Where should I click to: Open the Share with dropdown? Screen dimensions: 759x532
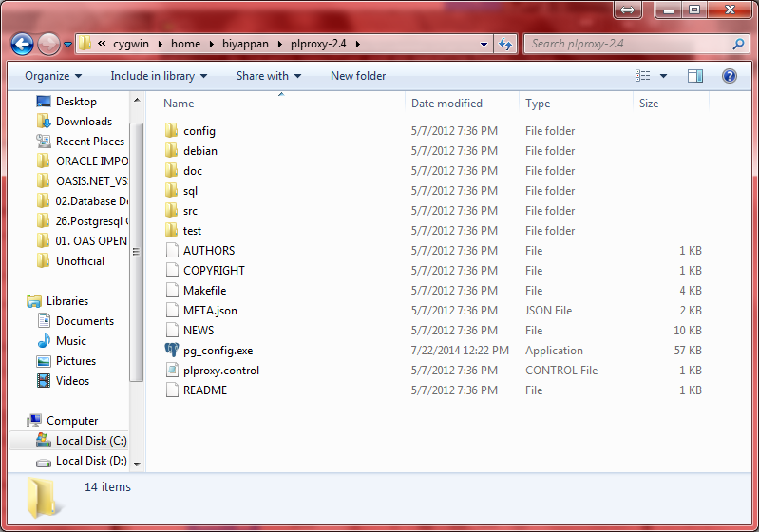click(x=268, y=76)
